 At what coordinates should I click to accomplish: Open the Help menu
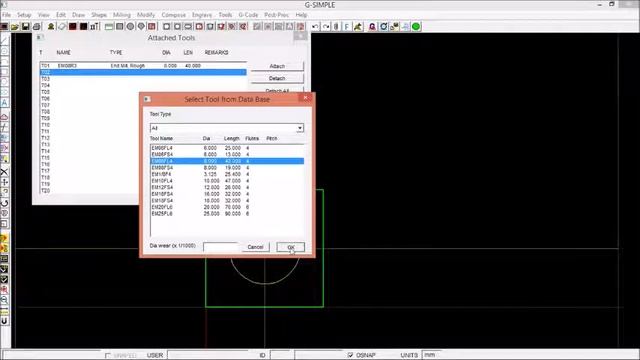click(x=301, y=15)
